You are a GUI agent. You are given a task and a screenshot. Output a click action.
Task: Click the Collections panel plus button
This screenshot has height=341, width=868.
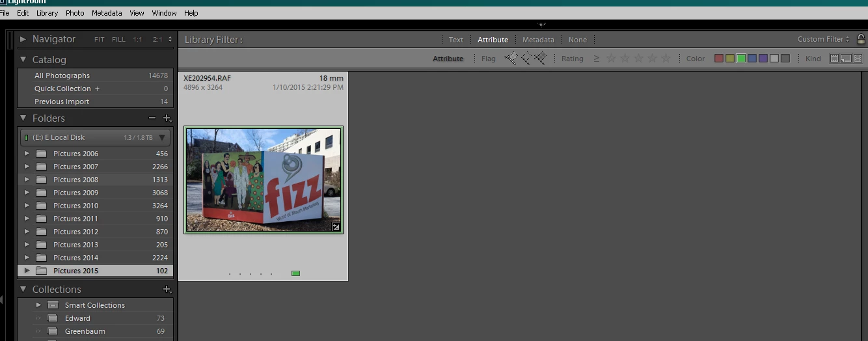pyautogui.click(x=167, y=289)
